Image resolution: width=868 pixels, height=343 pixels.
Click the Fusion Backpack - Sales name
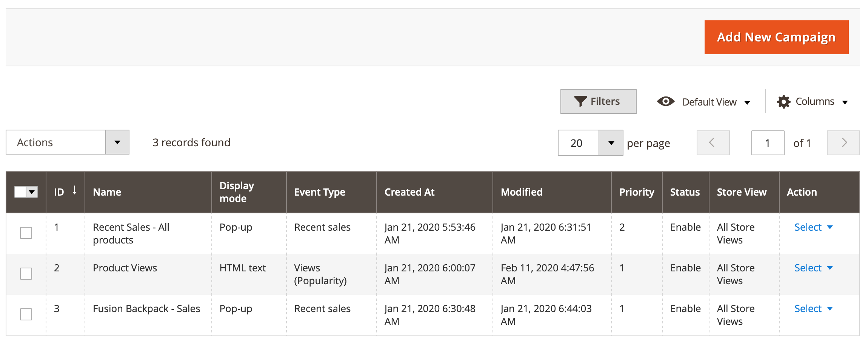[x=146, y=309]
